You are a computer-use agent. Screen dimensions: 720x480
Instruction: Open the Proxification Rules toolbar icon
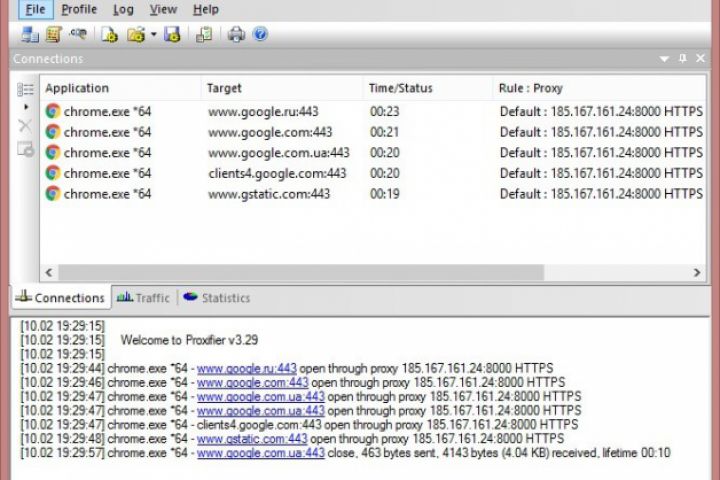coord(54,34)
